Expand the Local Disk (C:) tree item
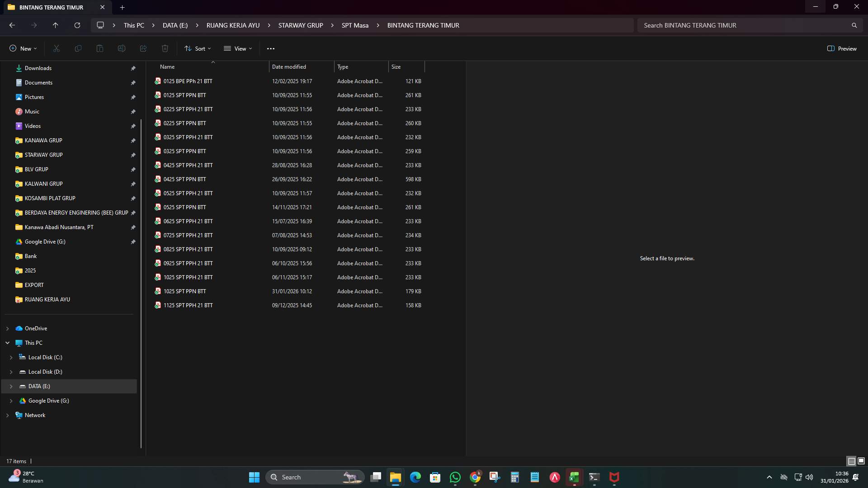This screenshot has width=868, height=488. click(x=11, y=357)
